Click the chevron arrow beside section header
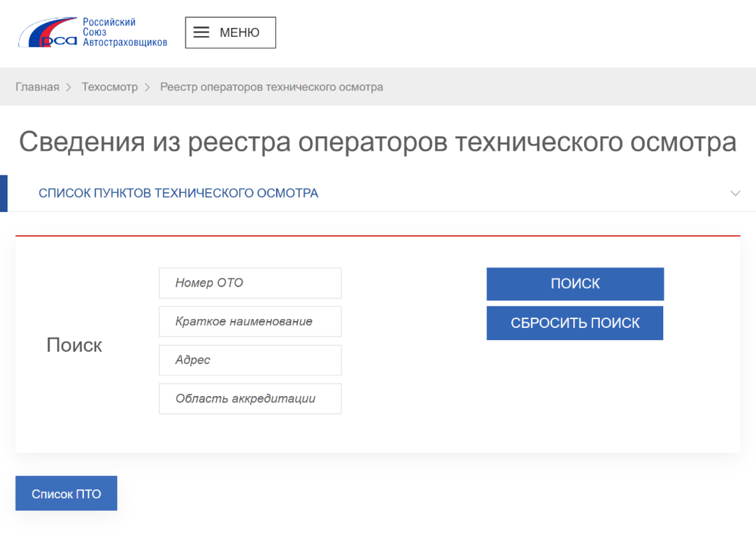This screenshot has height=541, width=756. coord(735,193)
